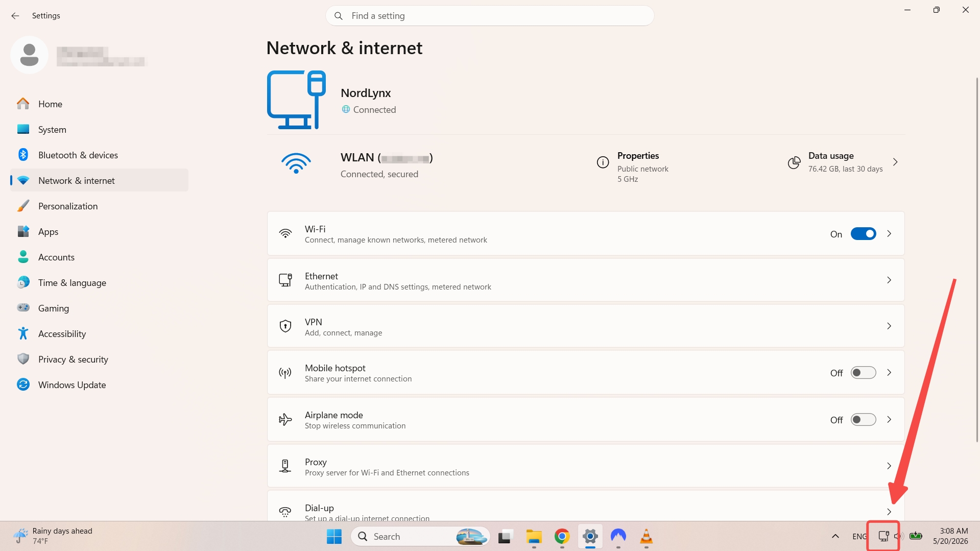This screenshot has height=551, width=980.
Task: Open System settings category
Action: click(99, 129)
